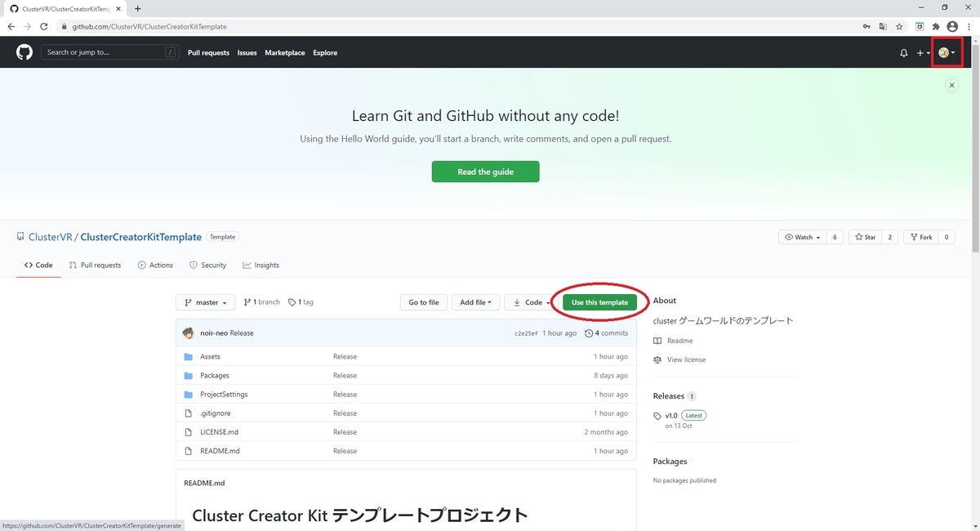
Task: Open the LICENSE.md file
Action: [x=219, y=432]
